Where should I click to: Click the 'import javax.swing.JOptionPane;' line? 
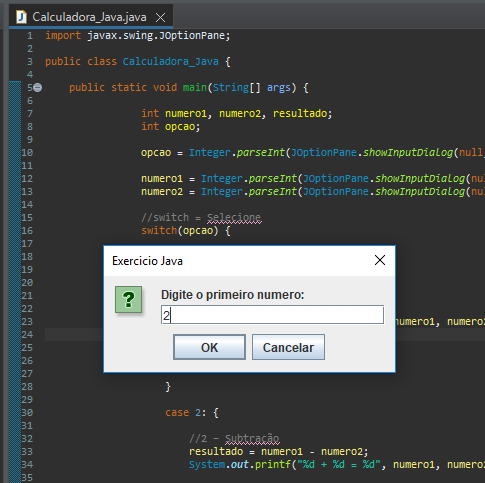point(138,35)
